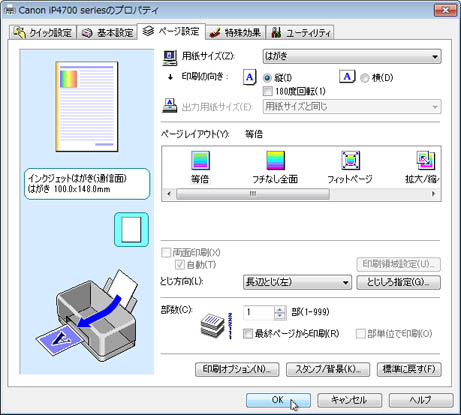
Task: Select the 横(D) landscape radio button
Action: click(365, 78)
